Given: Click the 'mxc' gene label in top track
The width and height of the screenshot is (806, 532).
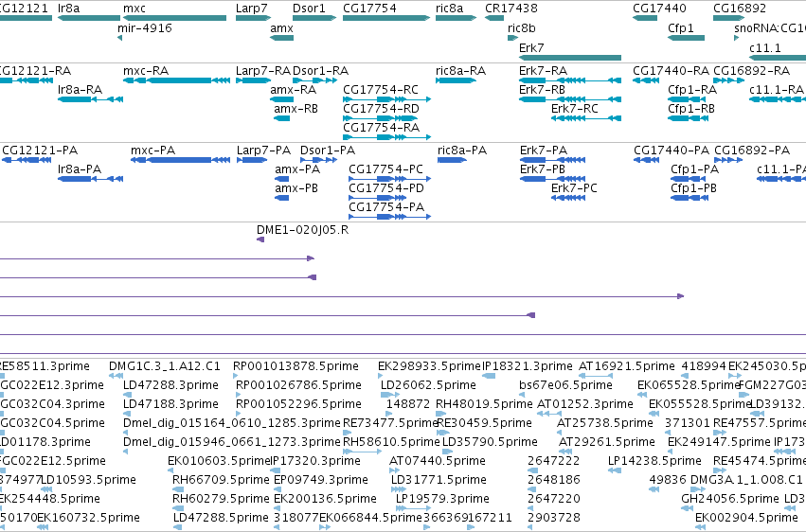Looking at the screenshot, I should pyautogui.click(x=134, y=9).
